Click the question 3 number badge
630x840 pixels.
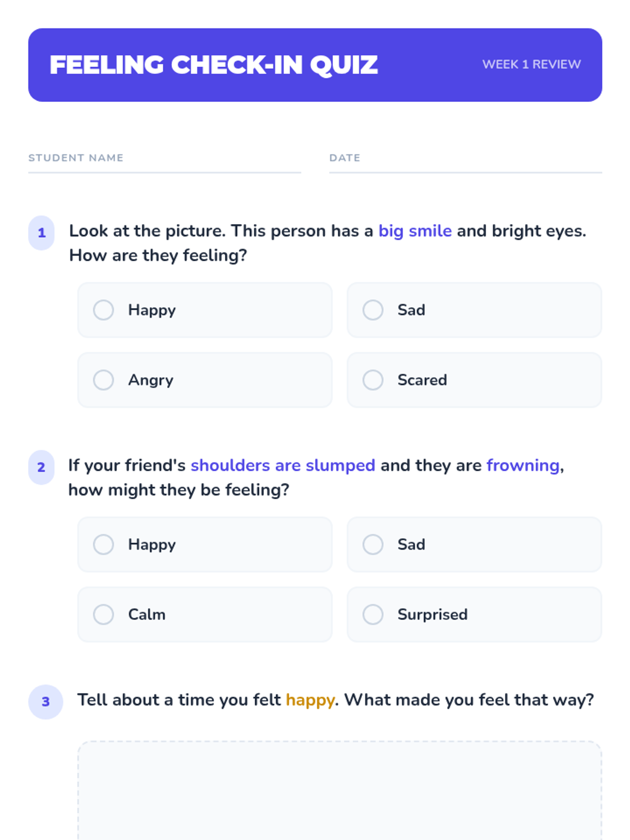[x=46, y=701]
